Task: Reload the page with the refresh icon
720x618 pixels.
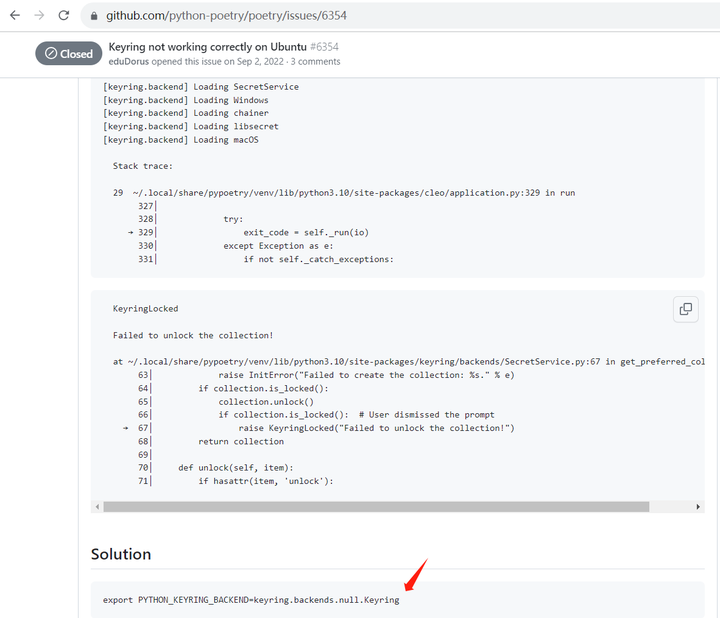Action: (x=64, y=16)
